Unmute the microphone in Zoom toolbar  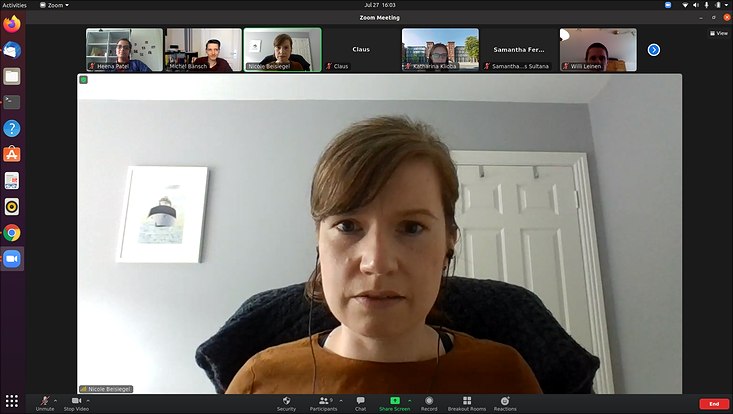coord(45,403)
